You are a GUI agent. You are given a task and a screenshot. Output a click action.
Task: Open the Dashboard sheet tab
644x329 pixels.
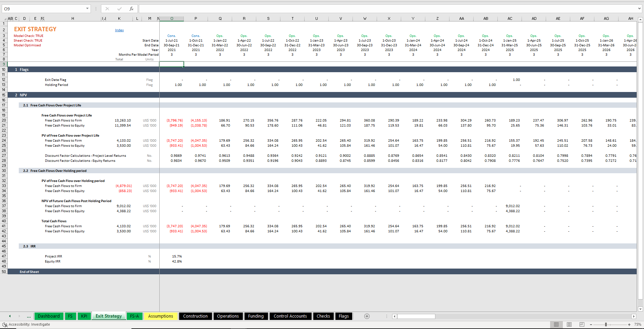tap(49, 316)
